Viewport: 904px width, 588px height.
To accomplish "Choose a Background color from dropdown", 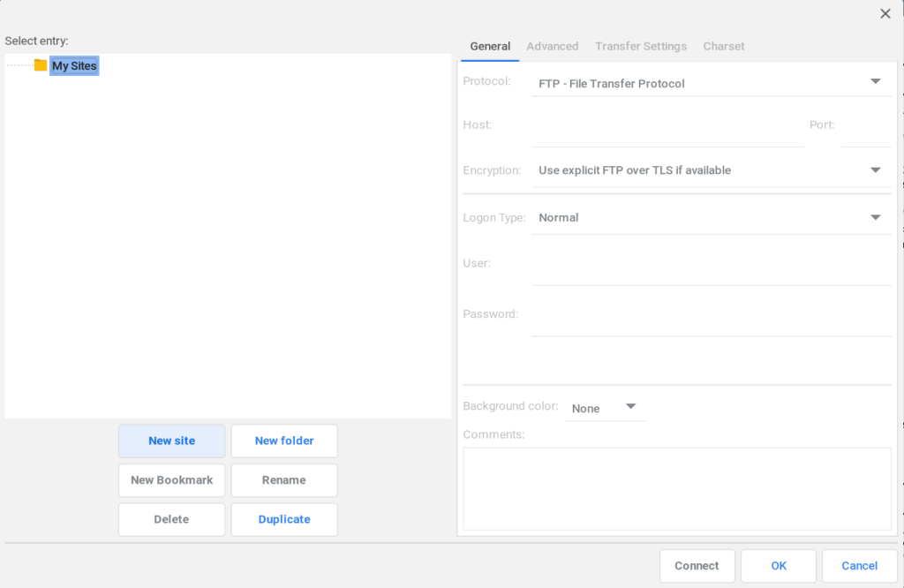I will coord(605,408).
